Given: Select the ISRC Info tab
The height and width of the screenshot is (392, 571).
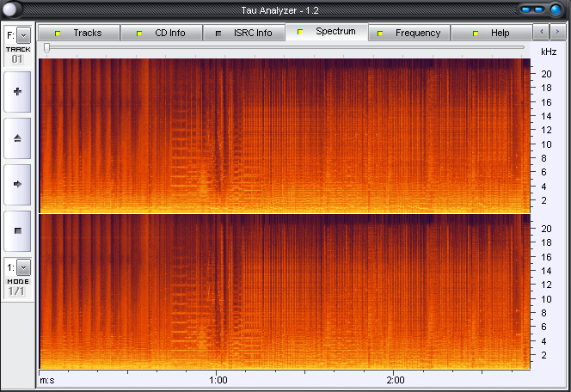Looking at the screenshot, I should point(243,33).
